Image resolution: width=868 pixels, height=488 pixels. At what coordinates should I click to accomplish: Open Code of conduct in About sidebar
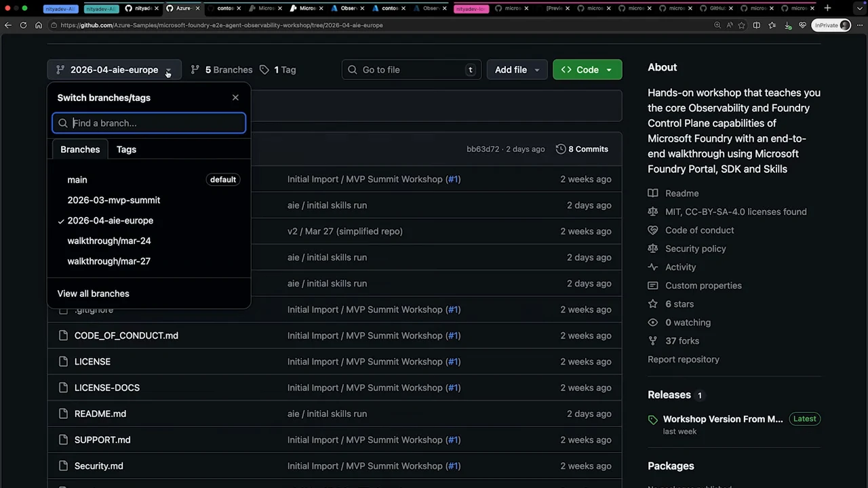699,230
